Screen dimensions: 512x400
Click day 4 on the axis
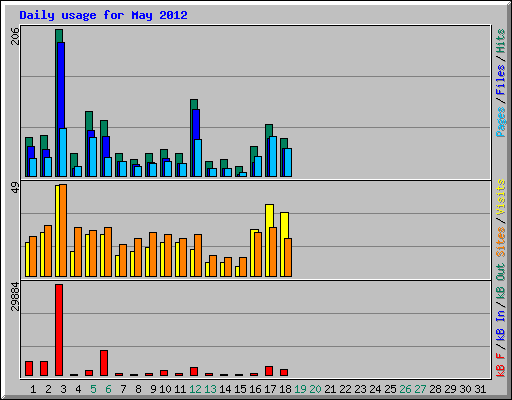coord(78,389)
